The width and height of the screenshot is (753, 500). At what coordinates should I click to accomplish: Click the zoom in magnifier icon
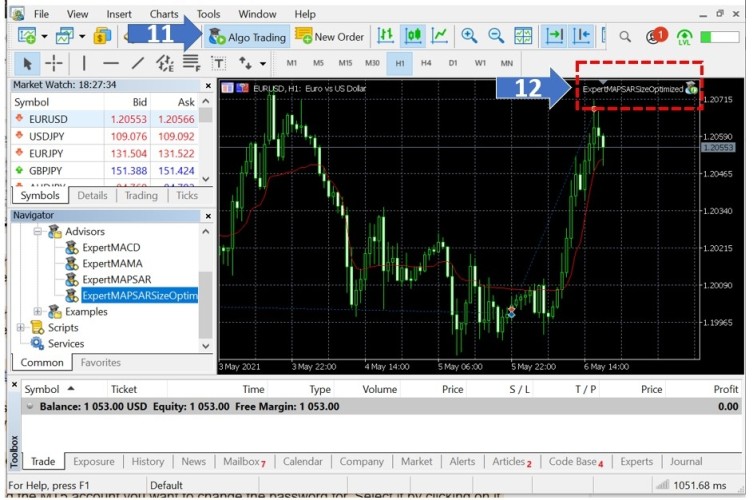(x=469, y=37)
